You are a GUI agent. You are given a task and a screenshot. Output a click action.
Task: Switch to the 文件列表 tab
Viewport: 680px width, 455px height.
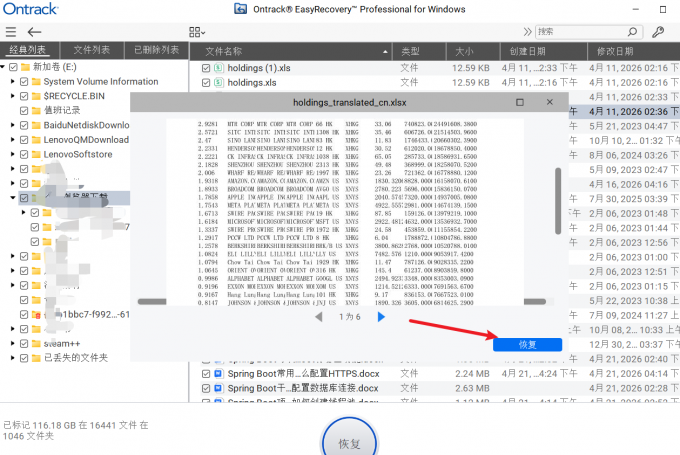point(92,50)
